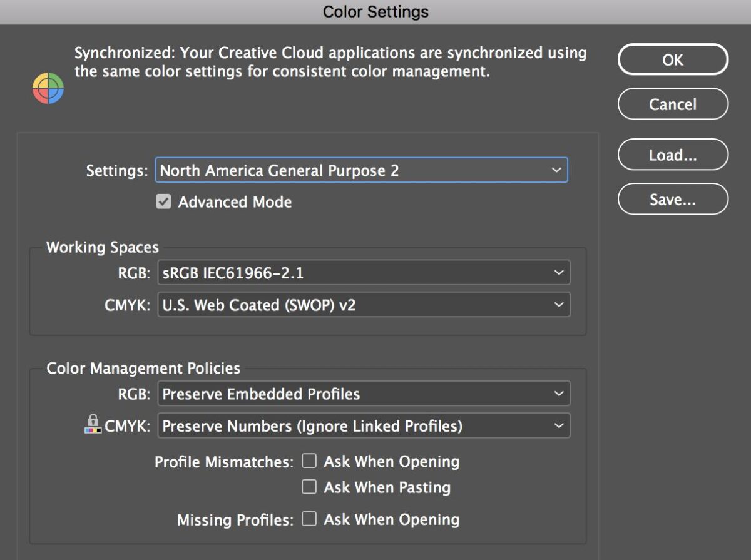Viewport: 751px width, 560px height.
Task: Click the Working Spaces group label
Action: point(103,247)
